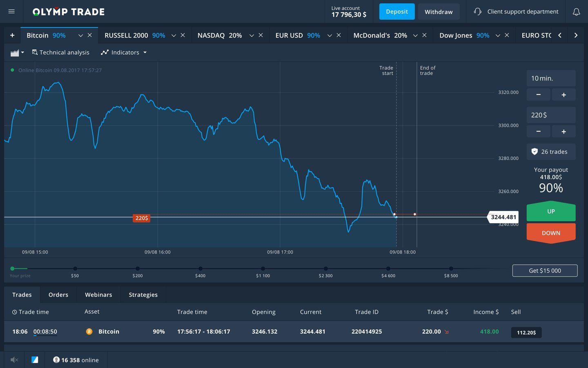This screenshot has width=588, height=368.
Task: Click the $400 prize progress marker
Action: (200, 269)
